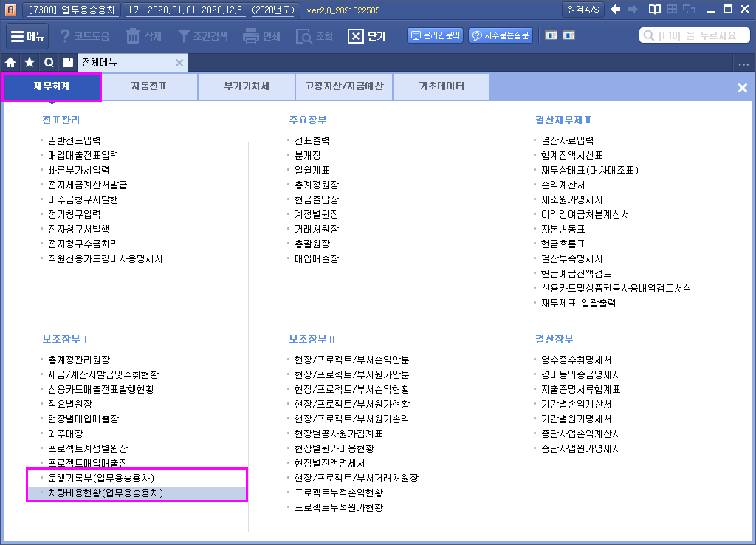The height and width of the screenshot is (545, 756).
Task: Click the back arrow in title bar
Action: (615, 10)
